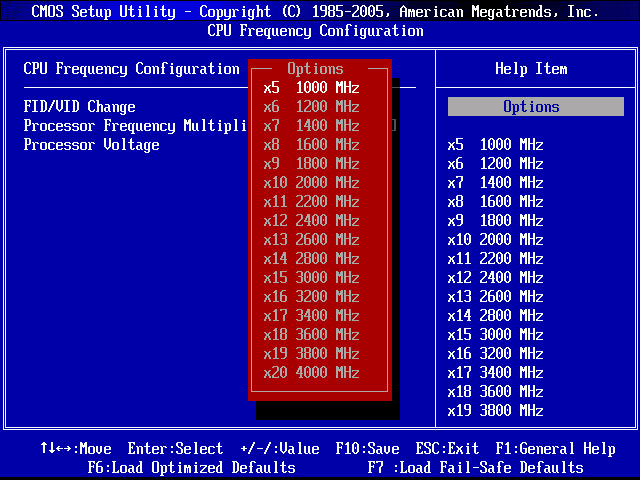Open the FID/VID Change setting
Viewport: 640px width, 480px height.
(x=79, y=107)
